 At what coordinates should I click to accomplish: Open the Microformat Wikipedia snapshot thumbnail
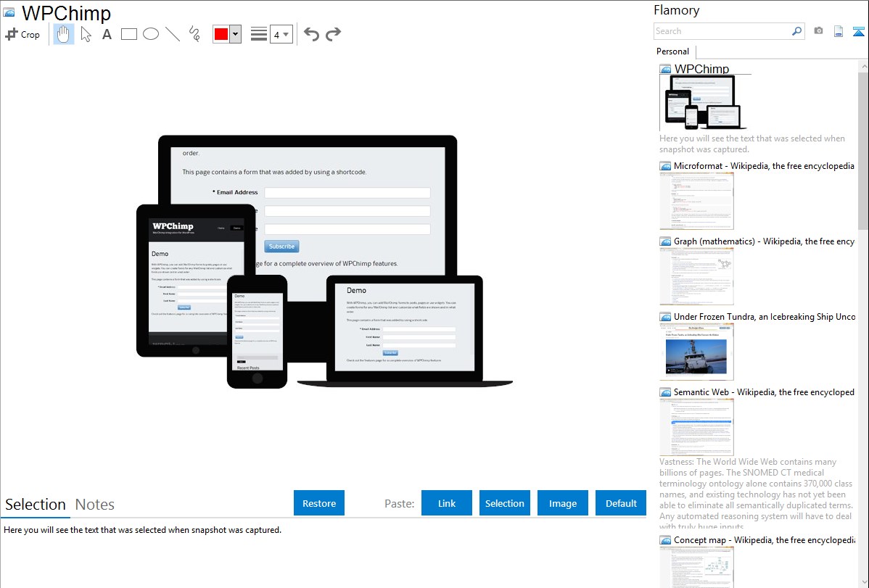[696, 201]
